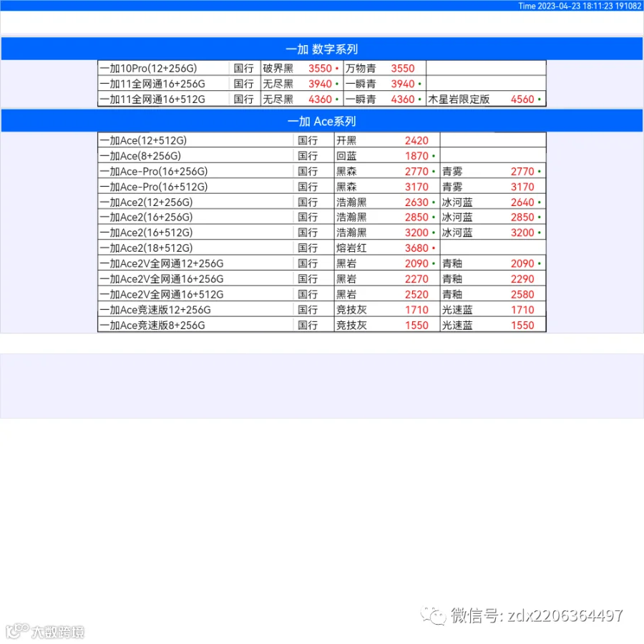
Task: Click price 2420 for 开黑
Action: (416, 140)
